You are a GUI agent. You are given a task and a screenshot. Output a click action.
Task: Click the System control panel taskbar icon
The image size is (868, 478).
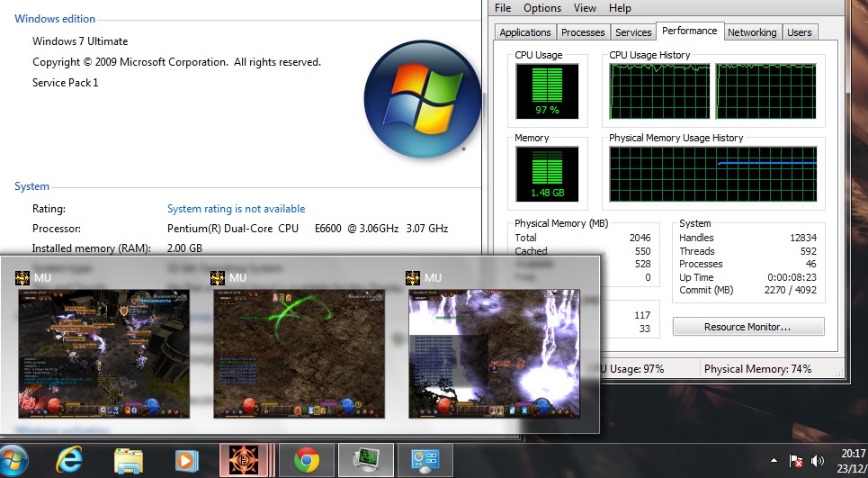425,460
